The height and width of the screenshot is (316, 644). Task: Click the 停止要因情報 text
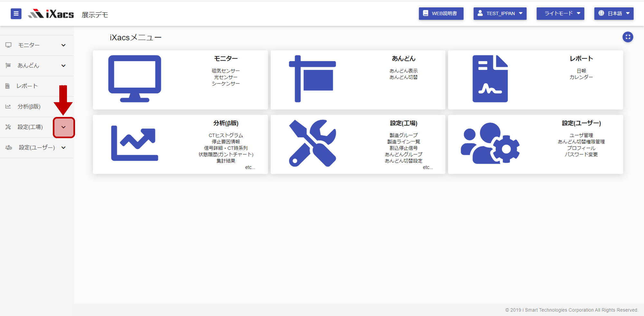click(x=226, y=142)
